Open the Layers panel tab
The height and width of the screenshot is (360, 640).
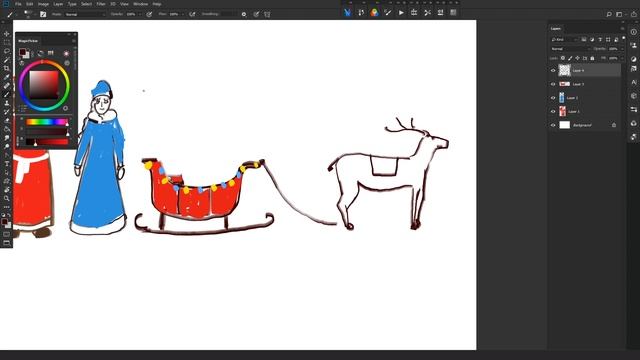(x=556, y=29)
